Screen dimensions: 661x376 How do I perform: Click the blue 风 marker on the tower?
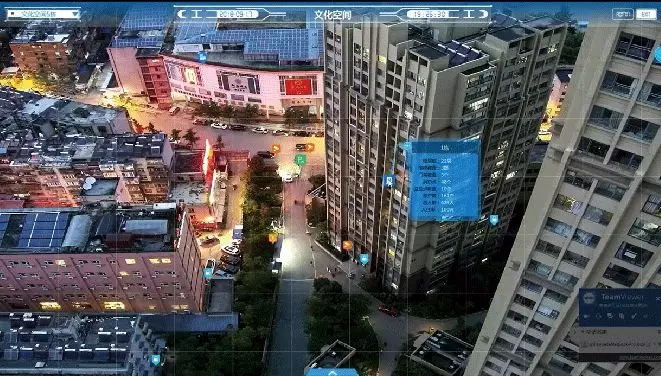pos(390,181)
